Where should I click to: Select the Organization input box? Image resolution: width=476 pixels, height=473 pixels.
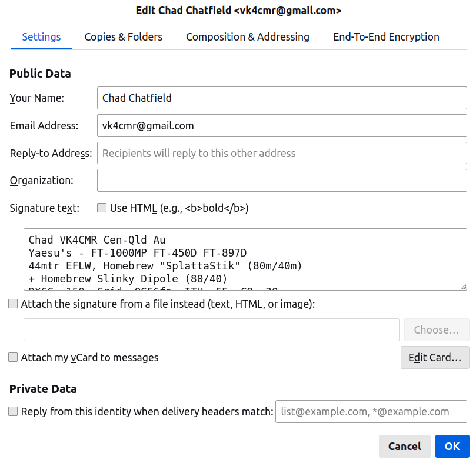(x=282, y=181)
